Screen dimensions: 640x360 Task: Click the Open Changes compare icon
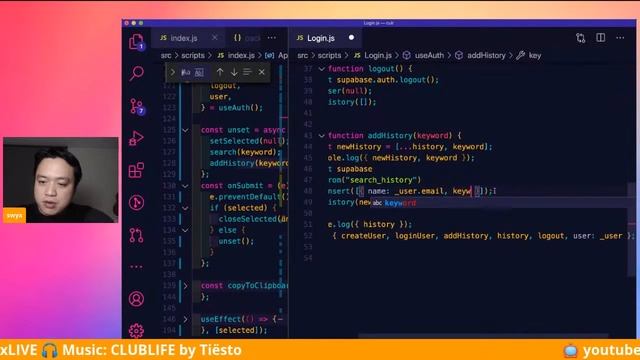pyautogui.click(x=580, y=38)
